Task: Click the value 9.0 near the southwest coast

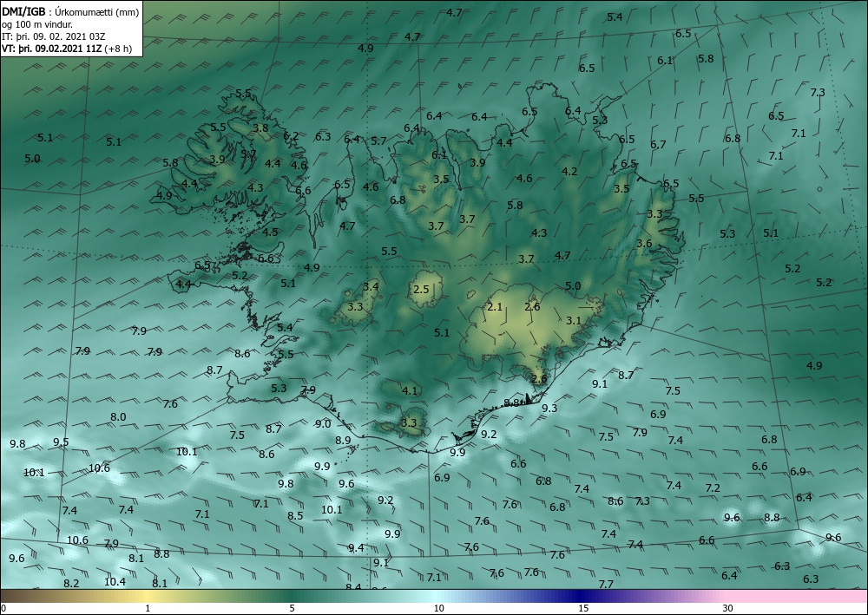Action: coord(323,423)
